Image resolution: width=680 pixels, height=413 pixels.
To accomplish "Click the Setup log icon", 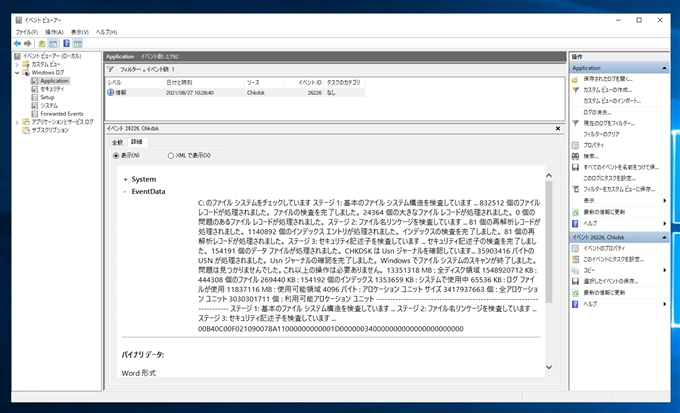I will [35, 97].
